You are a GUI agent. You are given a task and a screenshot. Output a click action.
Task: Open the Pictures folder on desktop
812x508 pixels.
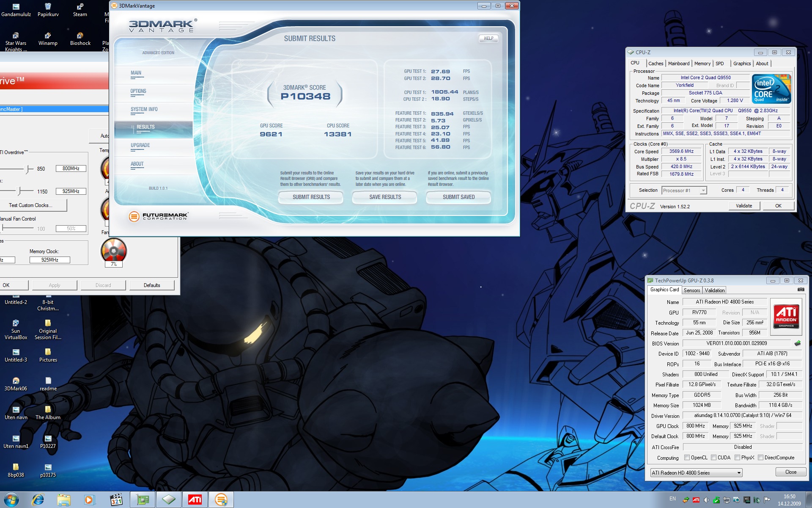coord(48,355)
